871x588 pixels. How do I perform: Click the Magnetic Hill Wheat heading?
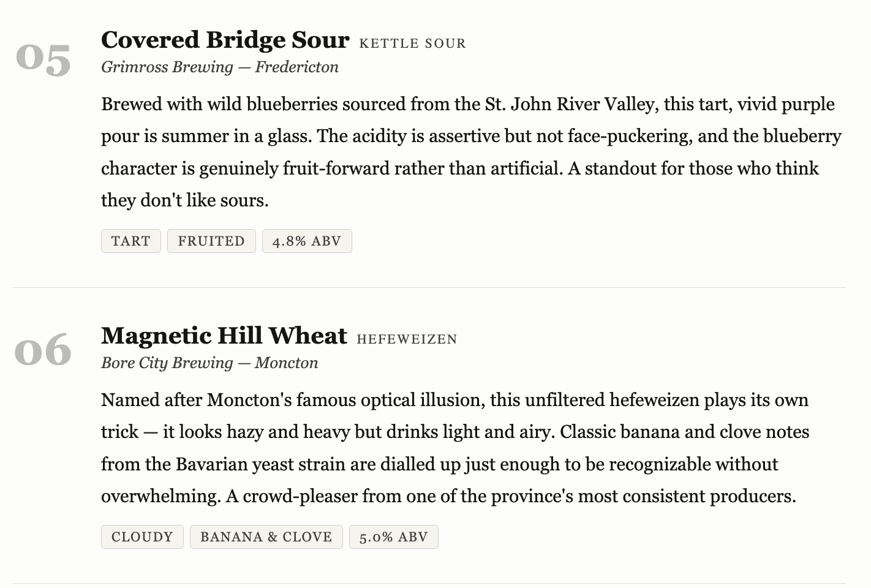pyautogui.click(x=224, y=336)
